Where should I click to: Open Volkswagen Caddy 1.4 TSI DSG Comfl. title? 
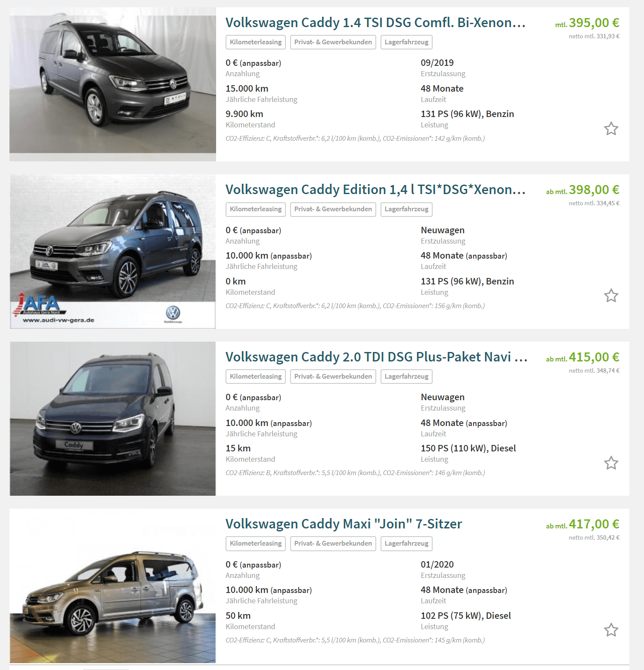(x=375, y=22)
